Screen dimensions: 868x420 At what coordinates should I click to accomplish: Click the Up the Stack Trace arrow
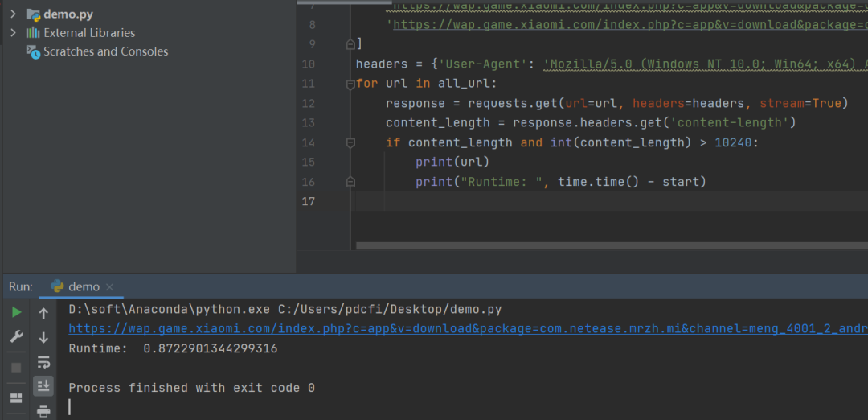pyautogui.click(x=43, y=313)
